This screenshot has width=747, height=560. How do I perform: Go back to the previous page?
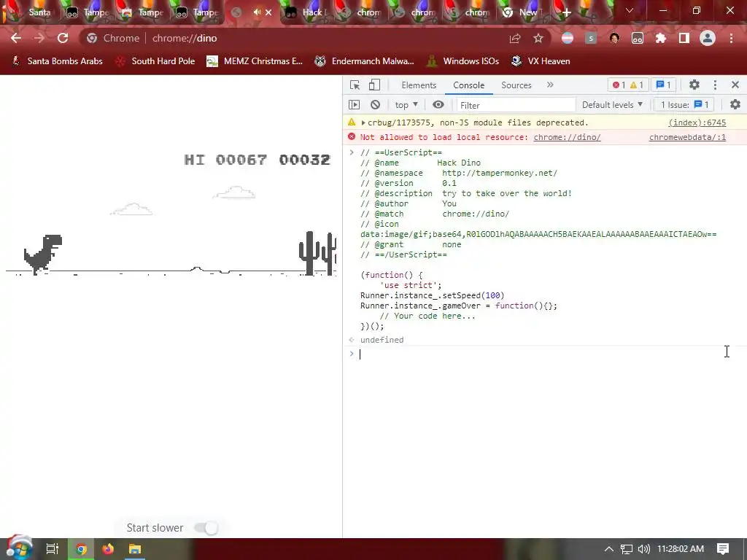click(x=16, y=38)
